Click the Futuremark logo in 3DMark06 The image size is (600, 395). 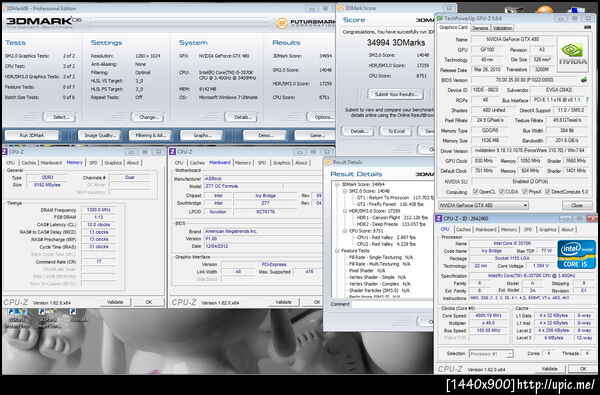pos(305,23)
